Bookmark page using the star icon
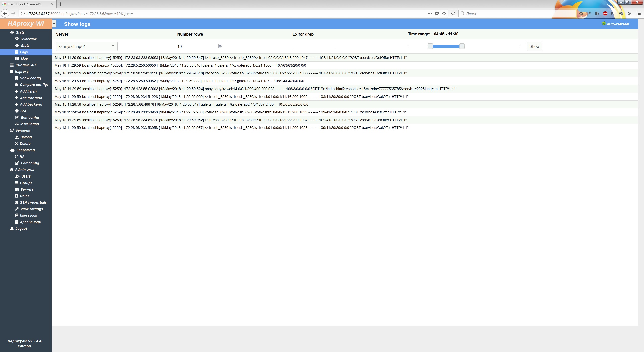The height and width of the screenshot is (352, 644). pos(444,13)
